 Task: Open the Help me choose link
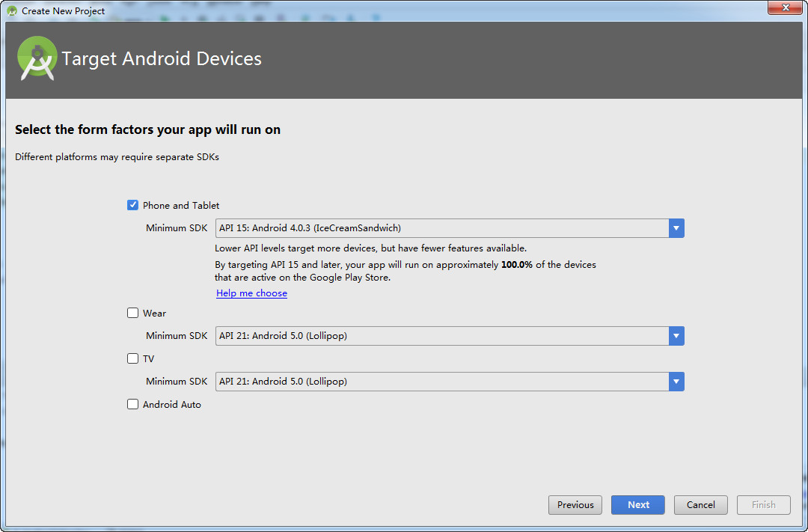point(251,293)
